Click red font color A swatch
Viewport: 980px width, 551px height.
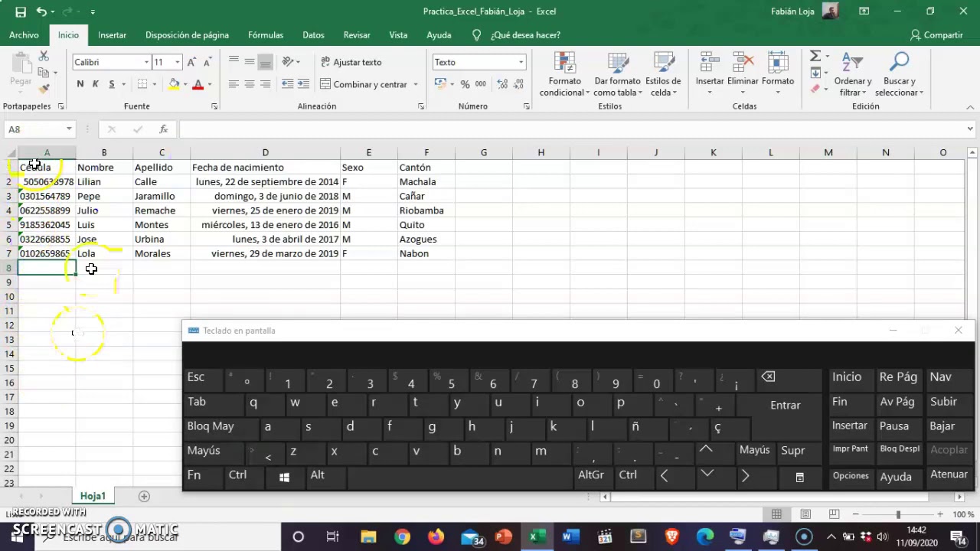198,84
